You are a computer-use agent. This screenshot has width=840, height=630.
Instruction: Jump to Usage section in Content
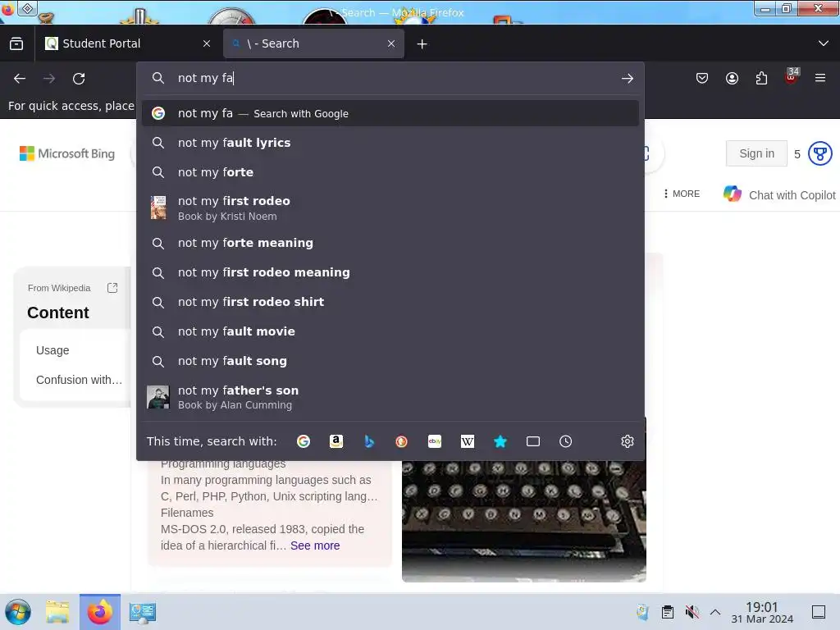coord(52,350)
